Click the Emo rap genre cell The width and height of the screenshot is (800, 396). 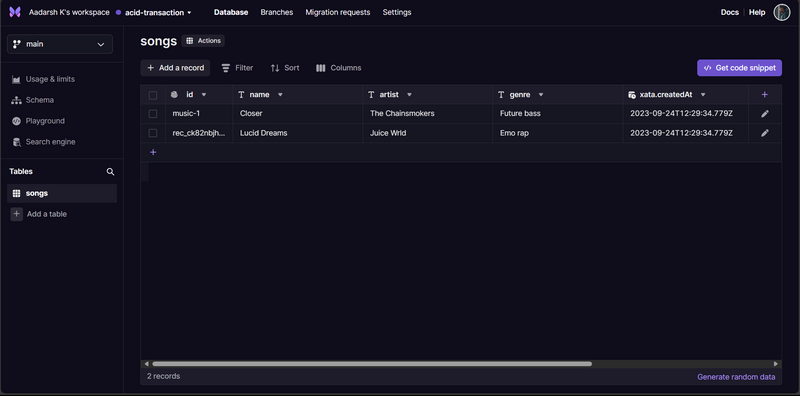558,133
